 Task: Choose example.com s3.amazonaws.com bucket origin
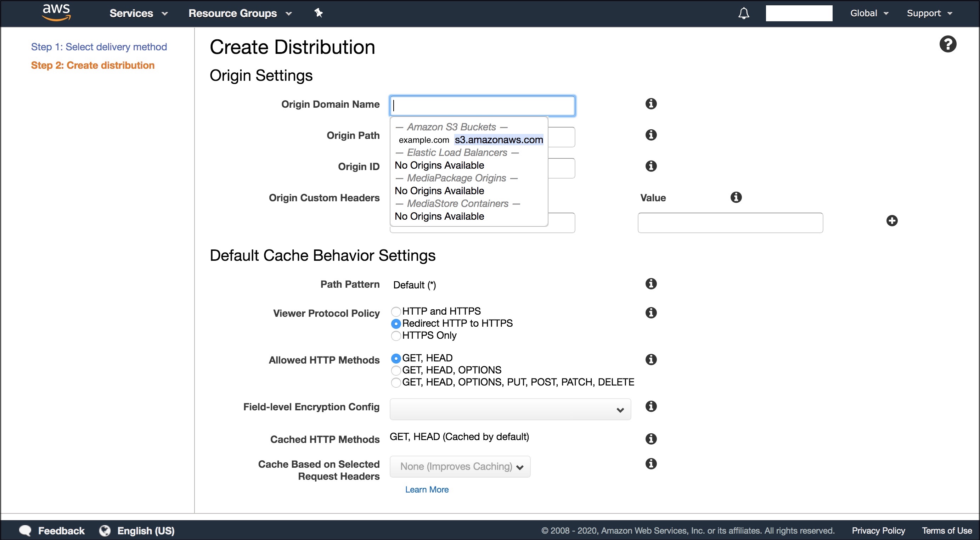point(471,140)
